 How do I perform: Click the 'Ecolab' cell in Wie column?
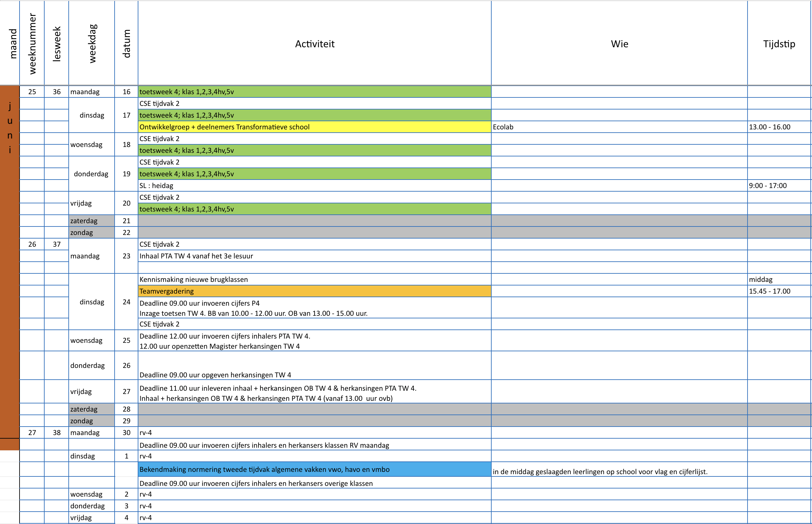619,127
